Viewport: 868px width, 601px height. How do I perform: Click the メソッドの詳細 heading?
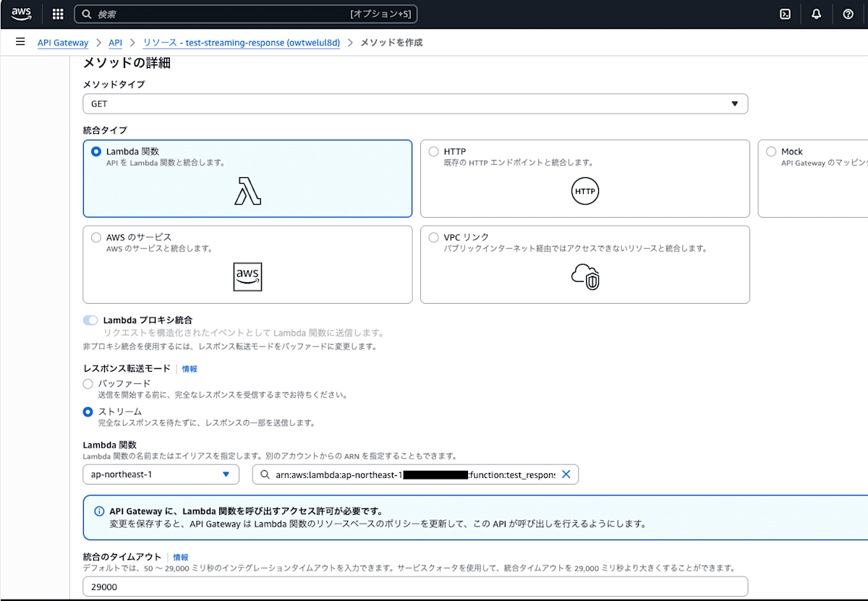pos(127,63)
